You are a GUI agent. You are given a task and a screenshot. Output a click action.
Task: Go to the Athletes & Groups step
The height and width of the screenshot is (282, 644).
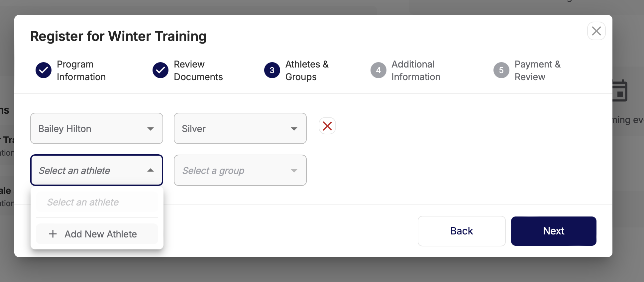tap(296, 70)
